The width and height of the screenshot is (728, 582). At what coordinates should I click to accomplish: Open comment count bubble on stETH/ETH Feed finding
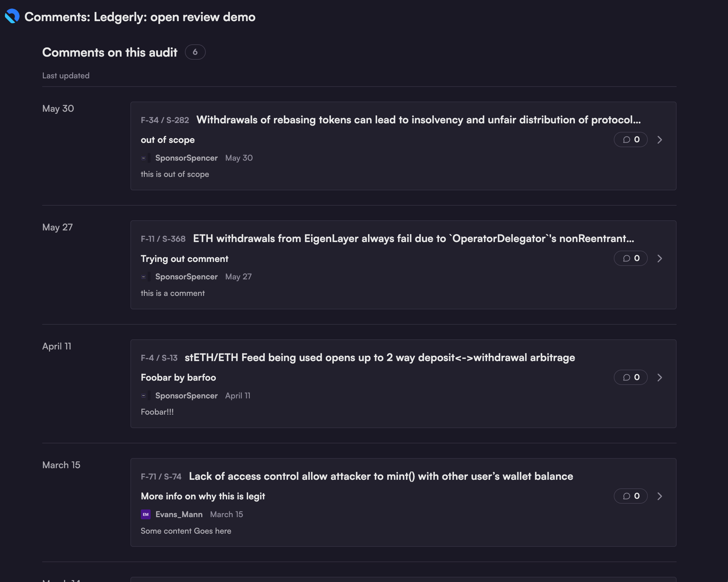pyautogui.click(x=630, y=377)
